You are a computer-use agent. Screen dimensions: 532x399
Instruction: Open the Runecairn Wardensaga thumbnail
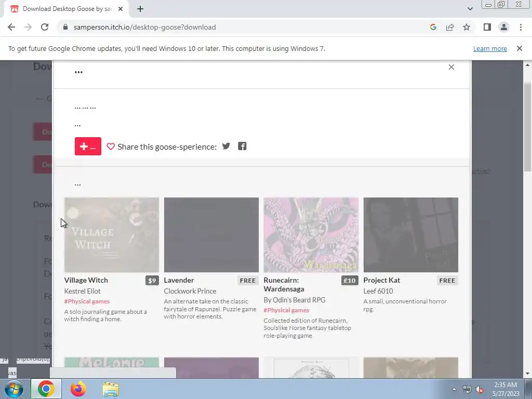tap(311, 235)
